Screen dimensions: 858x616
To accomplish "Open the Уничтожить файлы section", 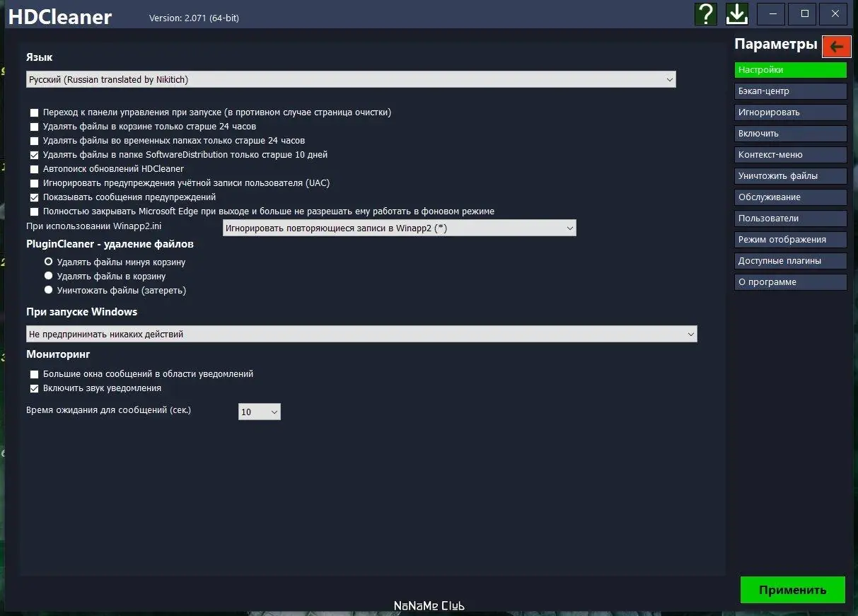I will click(791, 176).
